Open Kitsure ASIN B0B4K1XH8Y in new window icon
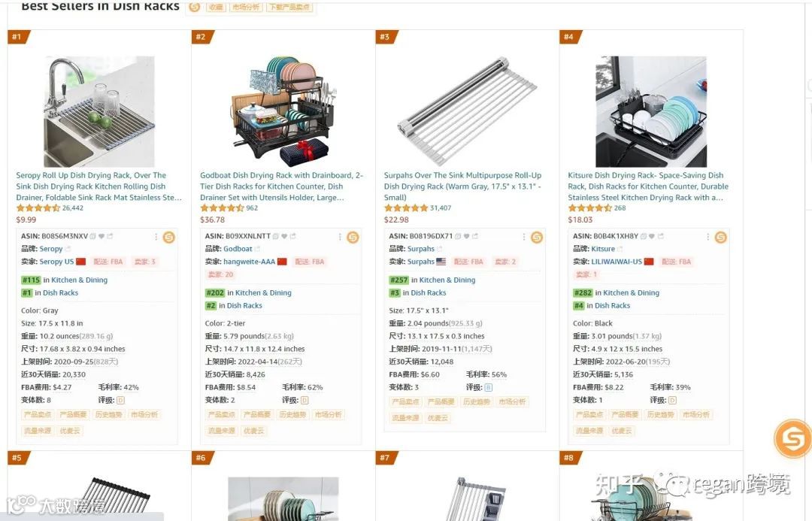The width and height of the screenshot is (812, 521). point(661,236)
